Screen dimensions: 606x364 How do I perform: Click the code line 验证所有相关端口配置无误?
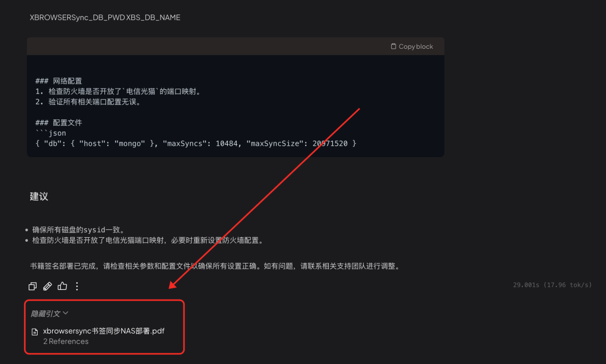[89, 102]
